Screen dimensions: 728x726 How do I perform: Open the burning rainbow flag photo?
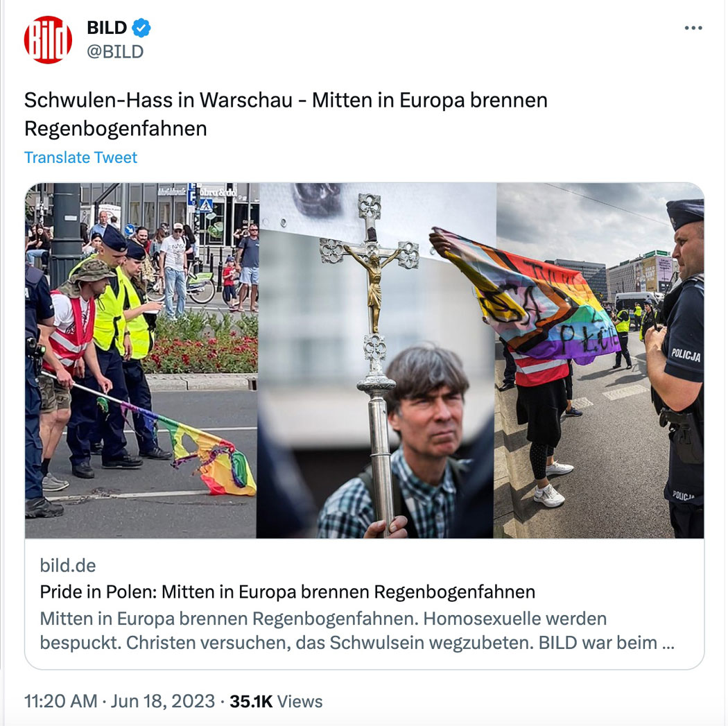pyautogui.click(x=141, y=360)
